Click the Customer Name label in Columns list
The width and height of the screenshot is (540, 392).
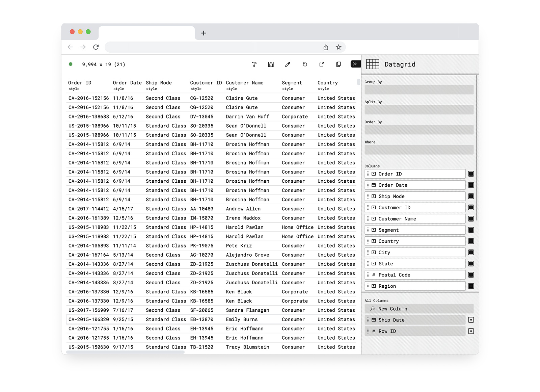397,219
